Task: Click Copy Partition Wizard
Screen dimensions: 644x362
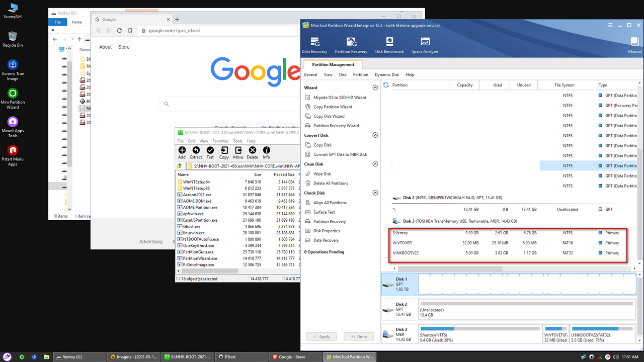Action: [x=333, y=107]
